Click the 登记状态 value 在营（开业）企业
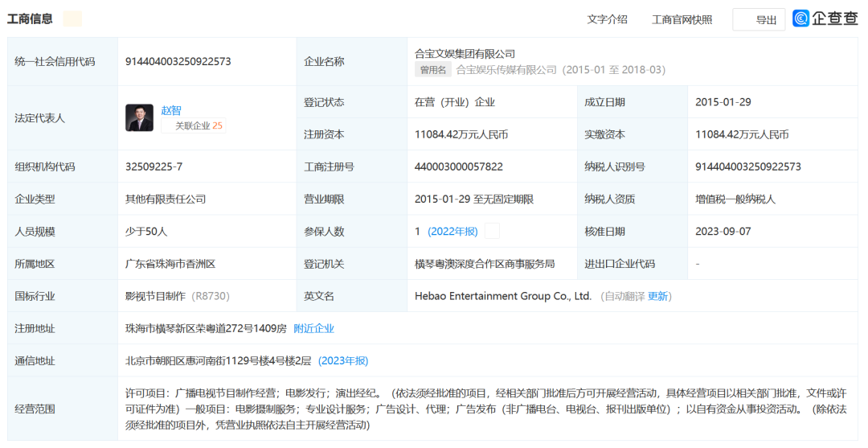The image size is (868, 448). coord(455,102)
